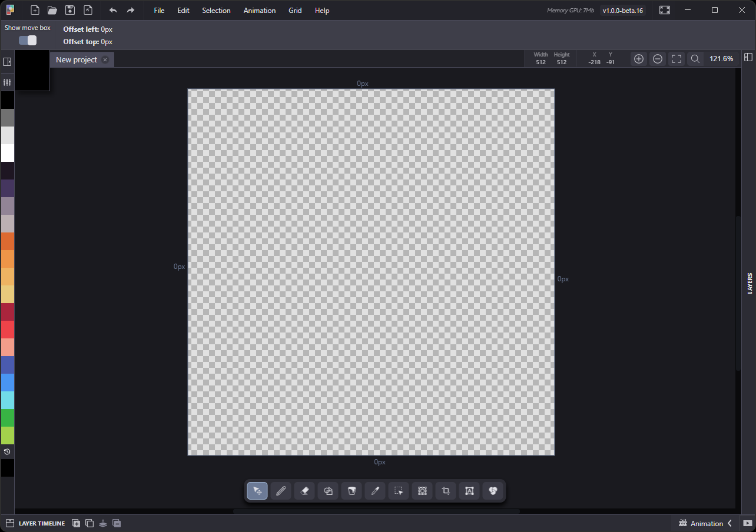Open the Animation menu
Screen dimensions: 756x532
(260, 11)
